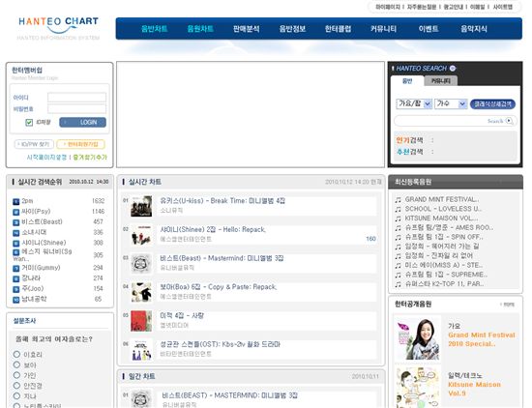Viewport: 532px width, 408px height.
Task: Select the 보아 radio option in survey
Action: [x=16, y=364]
